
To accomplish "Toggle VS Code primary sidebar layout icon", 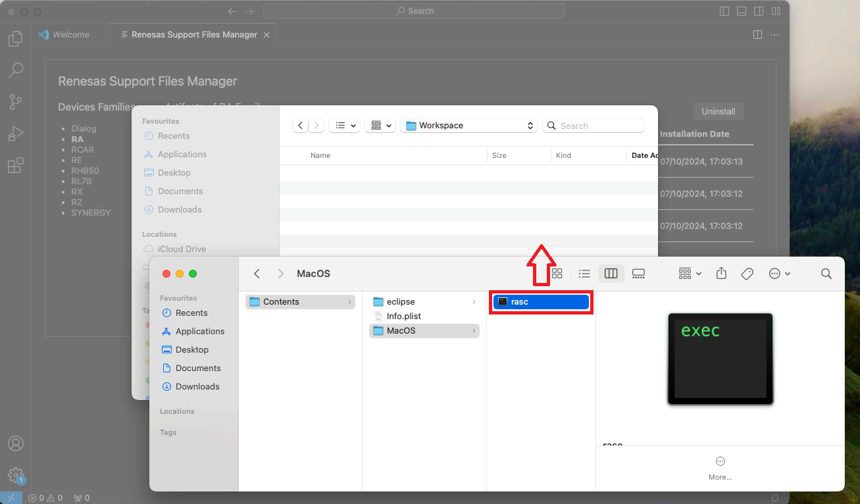I will click(724, 11).
